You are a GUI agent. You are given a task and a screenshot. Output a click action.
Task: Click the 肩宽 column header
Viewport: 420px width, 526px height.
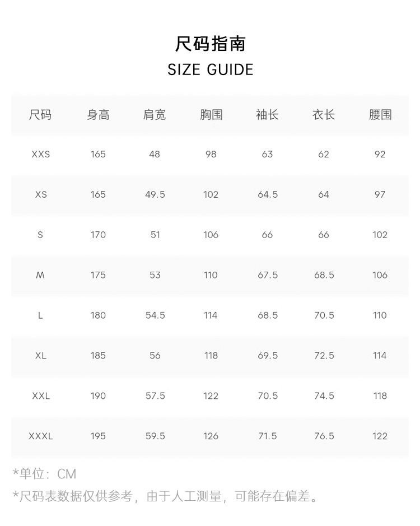(x=155, y=115)
